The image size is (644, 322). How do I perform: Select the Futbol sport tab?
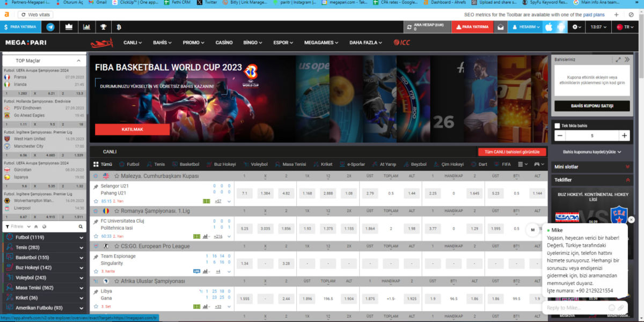tap(129, 164)
